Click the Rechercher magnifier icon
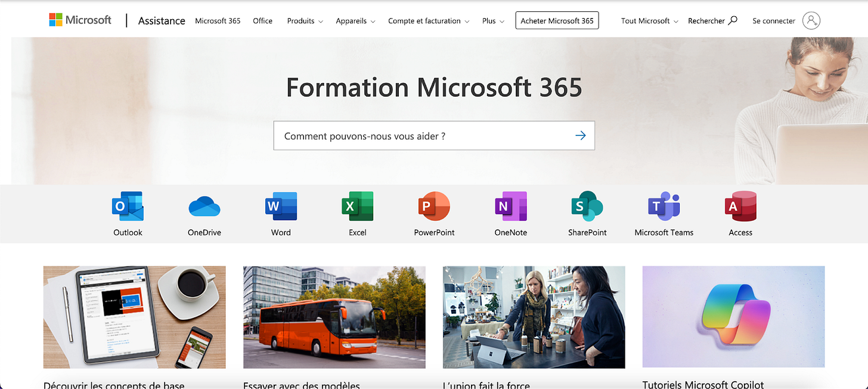The height and width of the screenshot is (389, 868). [733, 20]
